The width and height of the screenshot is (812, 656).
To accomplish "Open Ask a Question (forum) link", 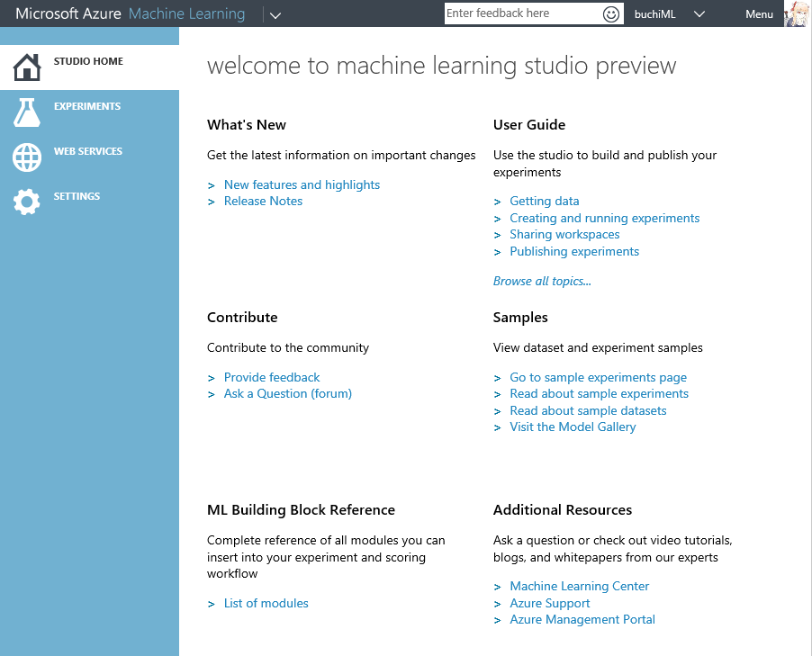I will [287, 393].
